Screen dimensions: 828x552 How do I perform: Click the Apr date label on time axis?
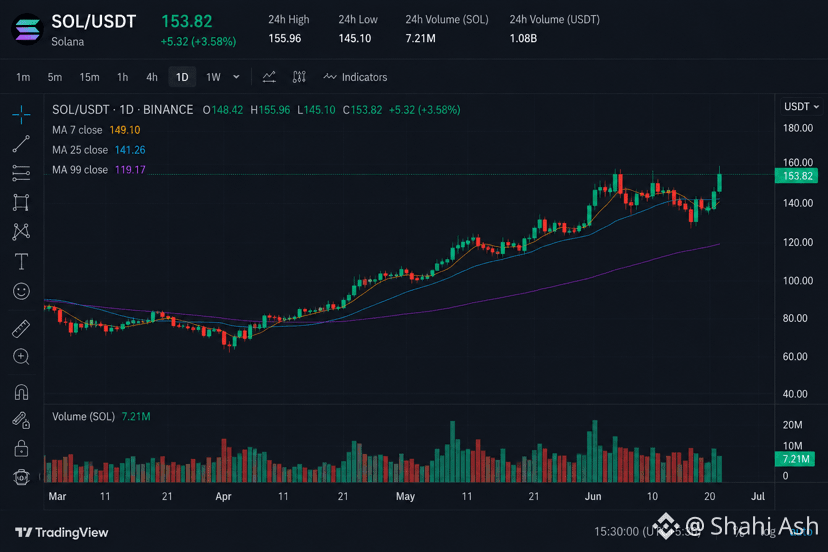(x=223, y=497)
